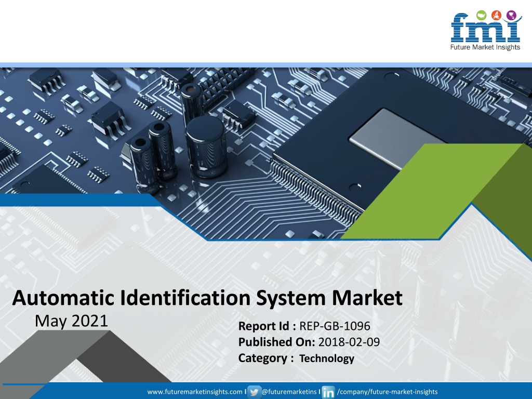
Task: Open the @futuremarketins Twitter handle
Action: point(289,392)
